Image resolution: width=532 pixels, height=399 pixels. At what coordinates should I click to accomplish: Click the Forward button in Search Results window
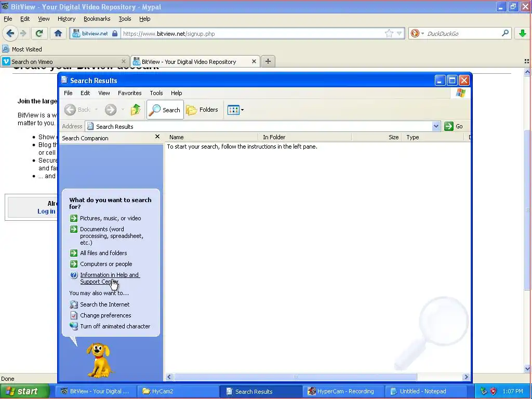coord(110,110)
